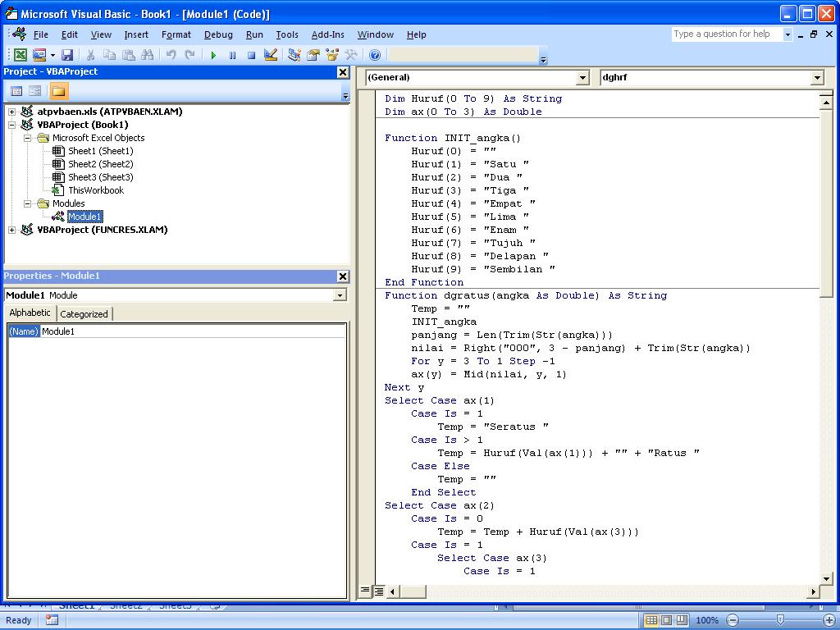Screen dimensions: 840x630
Task: Open Object Browser toolbar icon
Action: coord(332,55)
